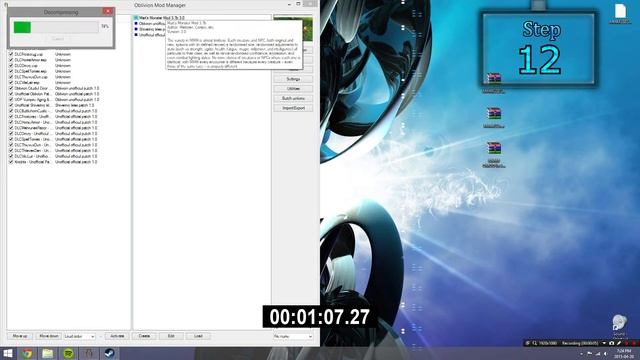The width and height of the screenshot is (640, 360).
Task: Open Spotify from the taskbar
Action: click(x=68, y=353)
